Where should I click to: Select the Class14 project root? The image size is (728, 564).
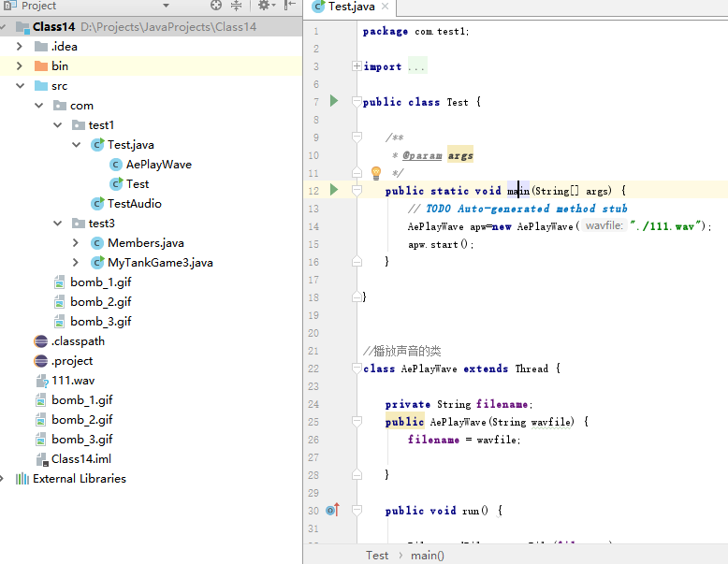pos(151,27)
